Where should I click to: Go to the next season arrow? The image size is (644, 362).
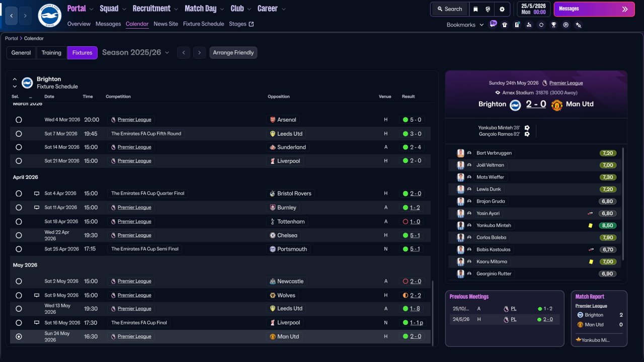point(200,53)
